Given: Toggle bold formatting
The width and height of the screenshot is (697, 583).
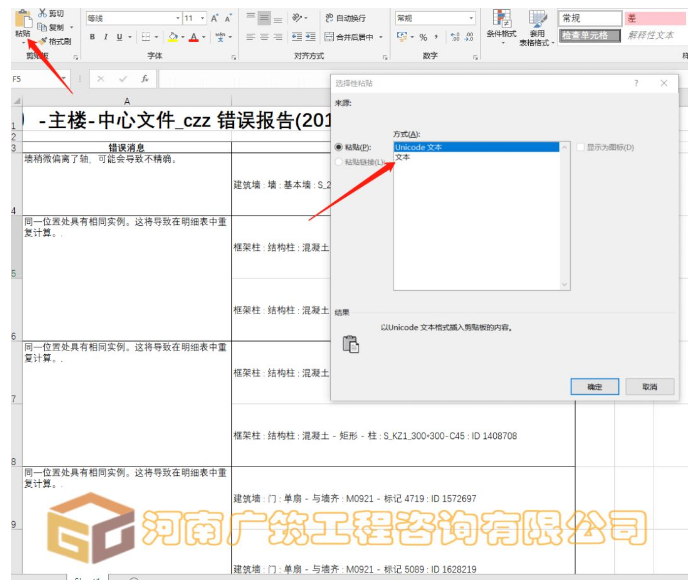Looking at the screenshot, I should coord(92,37).
